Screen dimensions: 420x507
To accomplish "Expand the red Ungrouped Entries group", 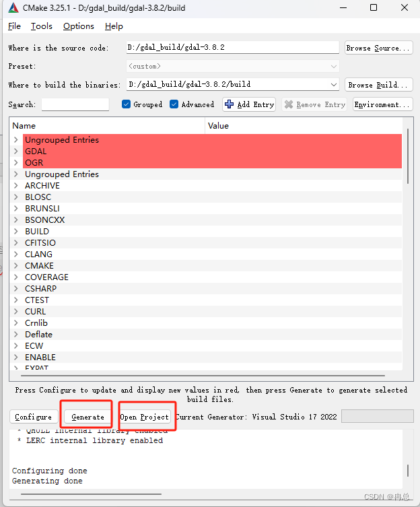I will tap(16, 139).
